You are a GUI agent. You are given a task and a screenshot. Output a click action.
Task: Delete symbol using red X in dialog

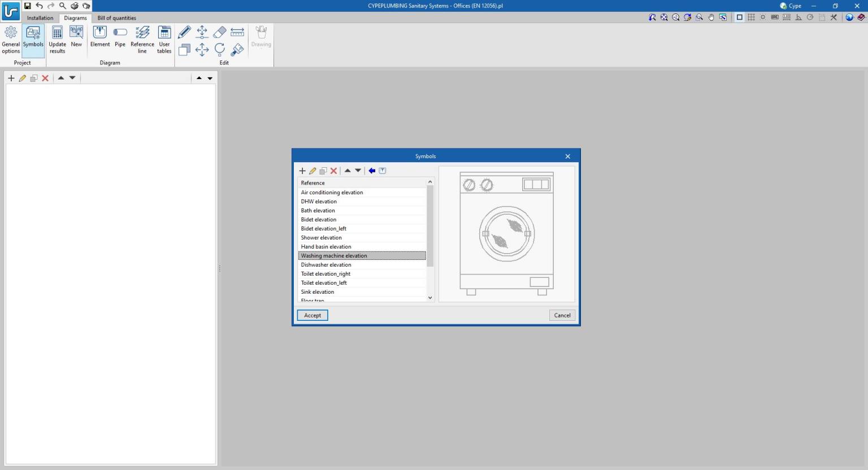[x=333, y=171]
